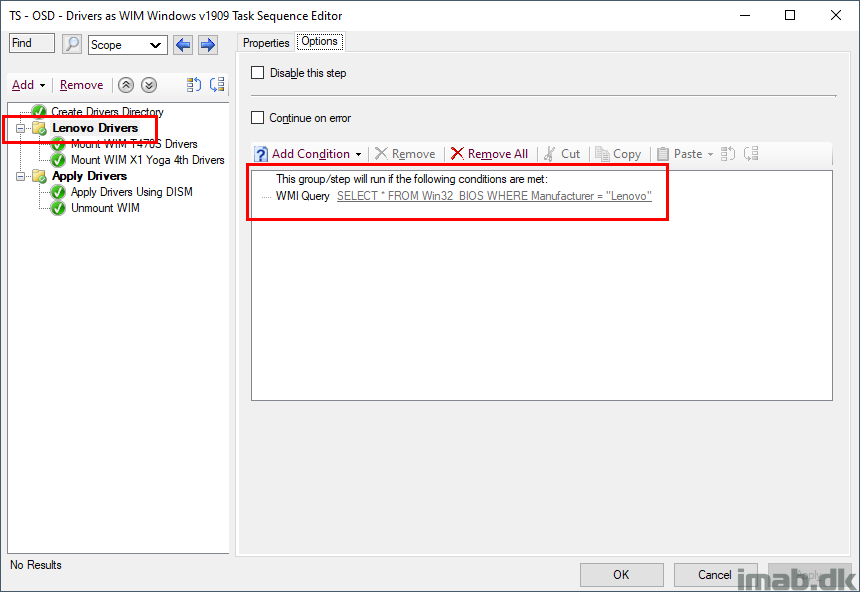The width and height of the screenshot is (860, 592).
Task: Click the Remove link in tree toolbar
Action: pyautogui.click(x=81, y=85)
